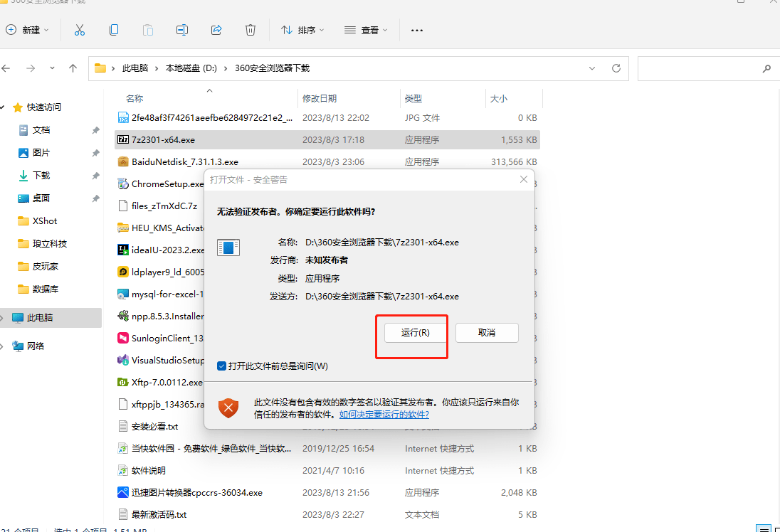
Task: Click the Share icon in the toolbar
Action: click(x=216, y=30)
